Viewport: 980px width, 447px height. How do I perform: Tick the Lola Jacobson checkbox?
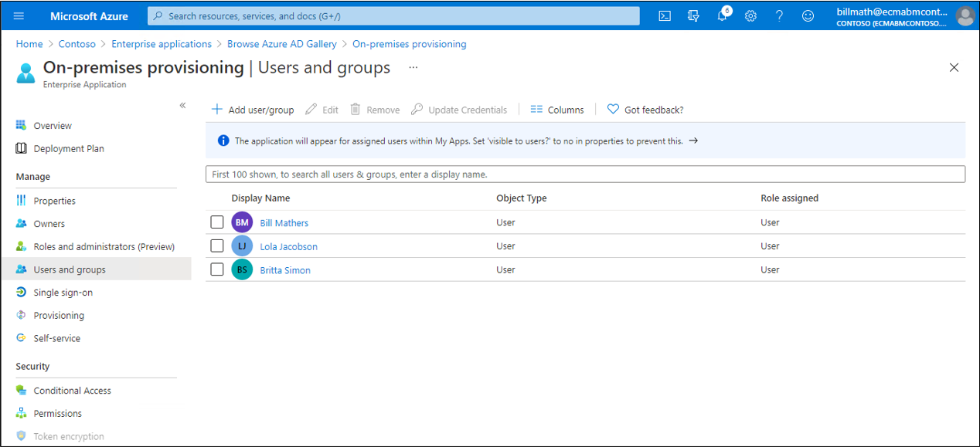(217, 246)
